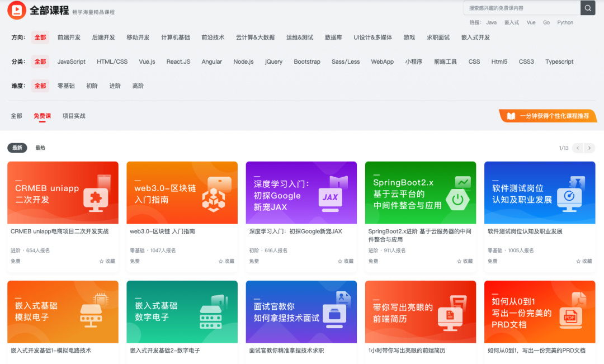Open title CRMEB uniapp电商项目二次开发实战
The height and width of the screenshot is (364, 604).
click(x=60, y=231)
